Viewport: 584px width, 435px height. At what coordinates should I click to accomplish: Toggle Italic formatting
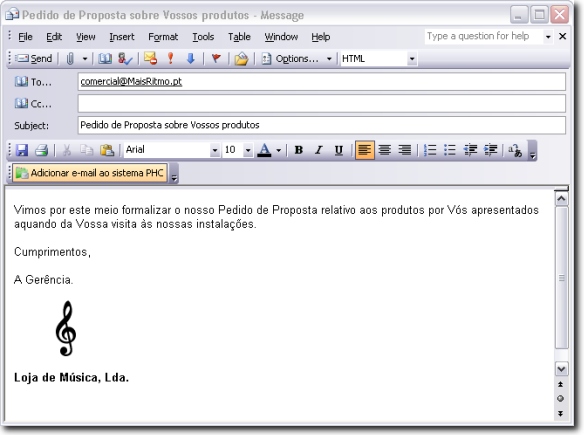[x=318, y=150]
